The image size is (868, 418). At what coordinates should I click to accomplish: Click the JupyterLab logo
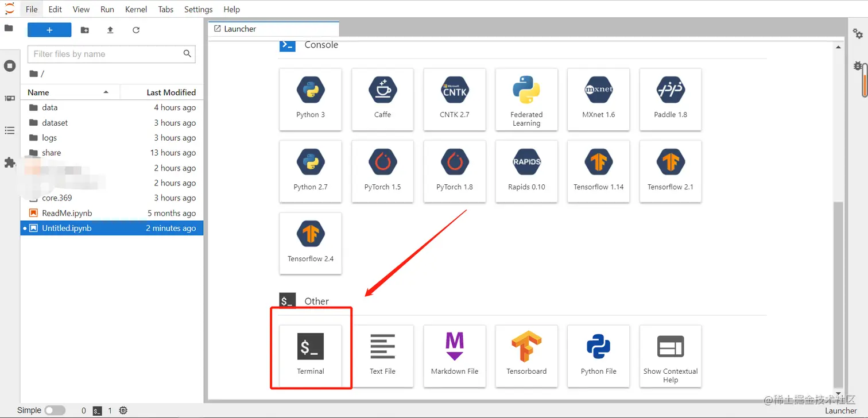[10, 9]
